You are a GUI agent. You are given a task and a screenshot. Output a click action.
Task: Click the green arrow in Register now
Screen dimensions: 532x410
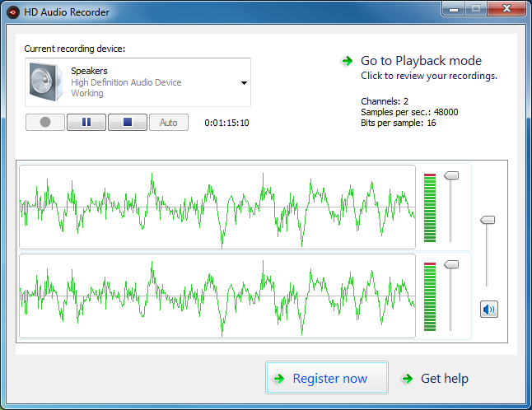(x=279, y=379)
